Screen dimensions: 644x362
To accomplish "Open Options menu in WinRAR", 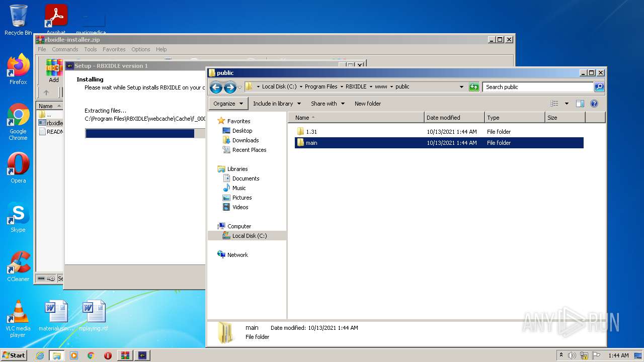I will point(141,49).
